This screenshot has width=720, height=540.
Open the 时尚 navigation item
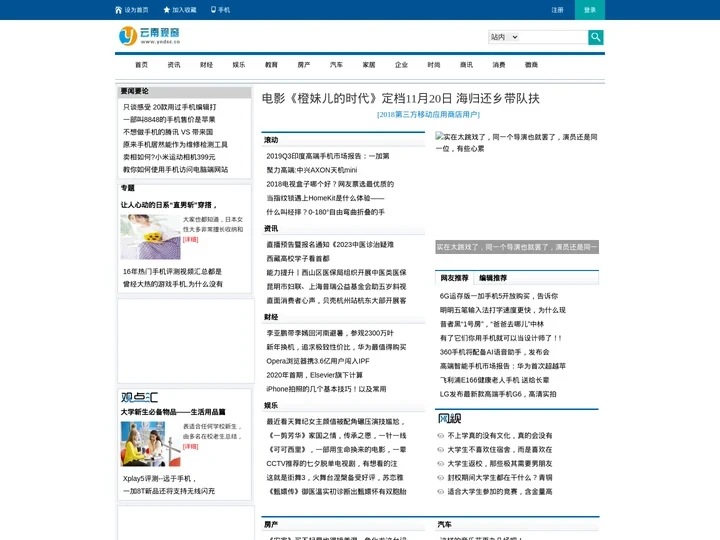pyautogui.click(x=434, y=65)
